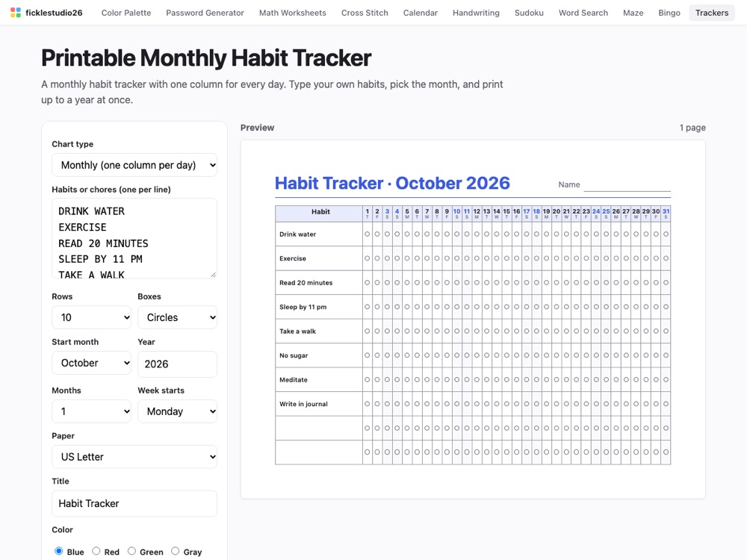Select the Green color radio button

point(131,551)
